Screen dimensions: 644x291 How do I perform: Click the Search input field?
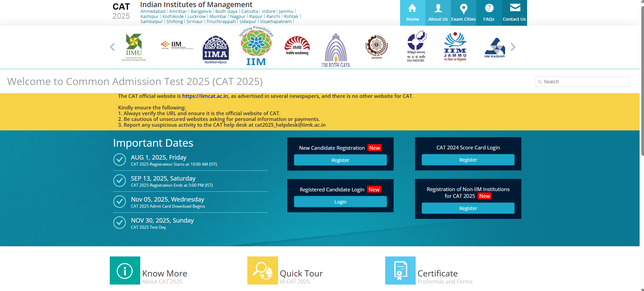[x=582, y=82]
